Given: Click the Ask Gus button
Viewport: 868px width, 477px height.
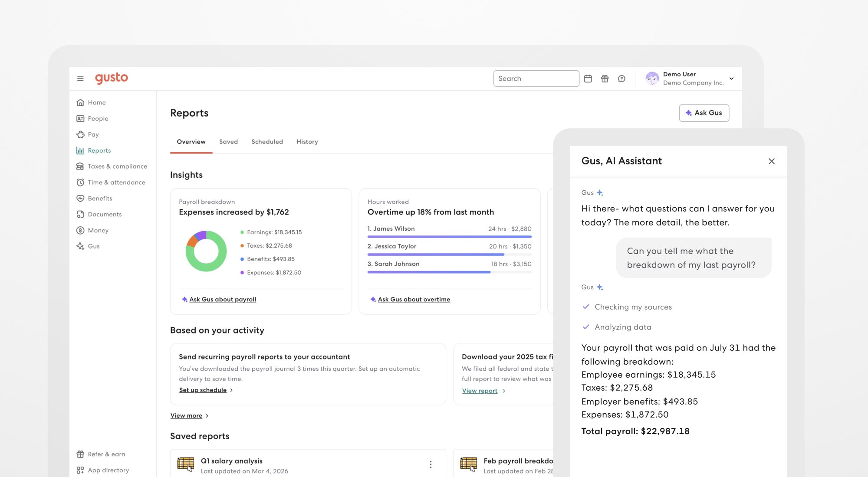Looking at the screenshot, I should (704, 113).
